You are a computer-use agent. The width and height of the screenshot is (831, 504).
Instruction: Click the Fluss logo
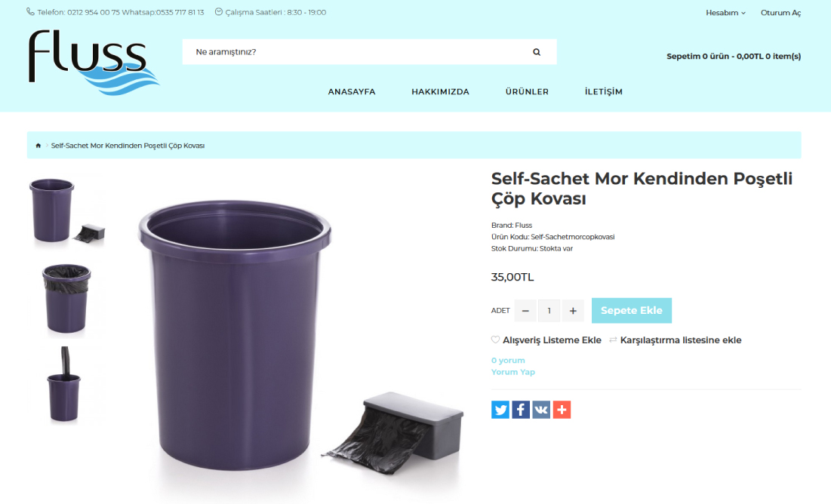(94, 63)
